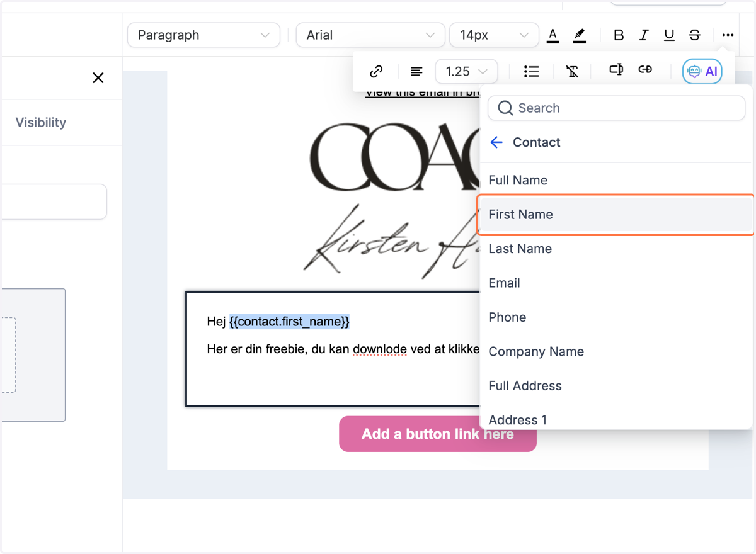Screen dimensions: 756x554
Task: Toggle underline formatting
Action: (x=669, y=35)
